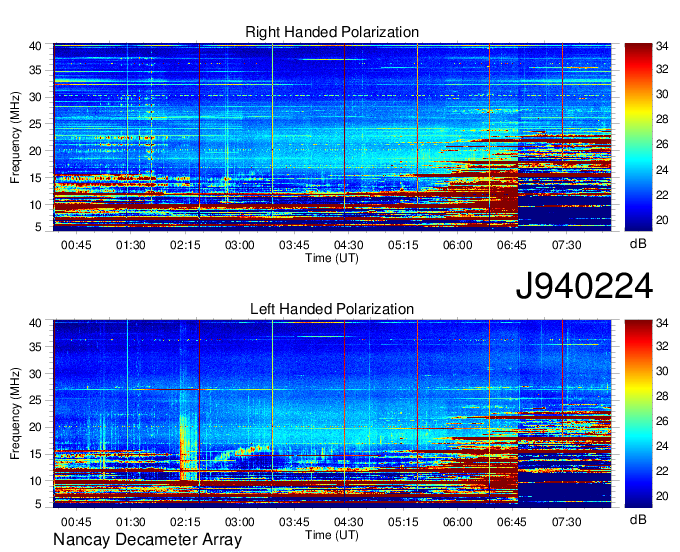Click the "dB" unit under the lower colorbar
Image resolution: width=680 pixels, height=552 pixels.
tap(638, 520)
